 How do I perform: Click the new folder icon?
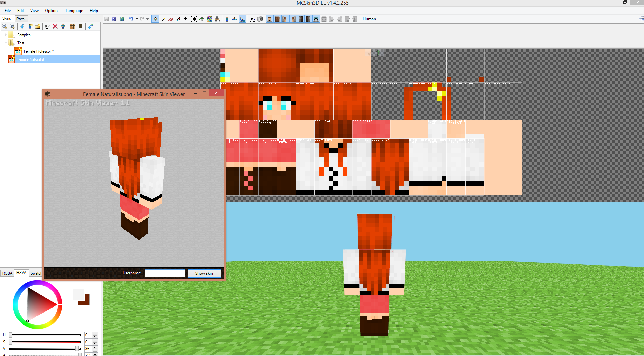click(x=38, y=26)
